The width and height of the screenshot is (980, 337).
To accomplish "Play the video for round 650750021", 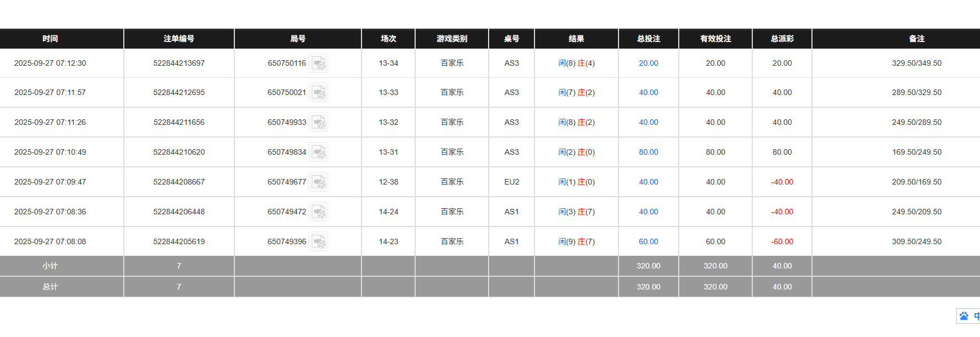I will pos(319,92).
